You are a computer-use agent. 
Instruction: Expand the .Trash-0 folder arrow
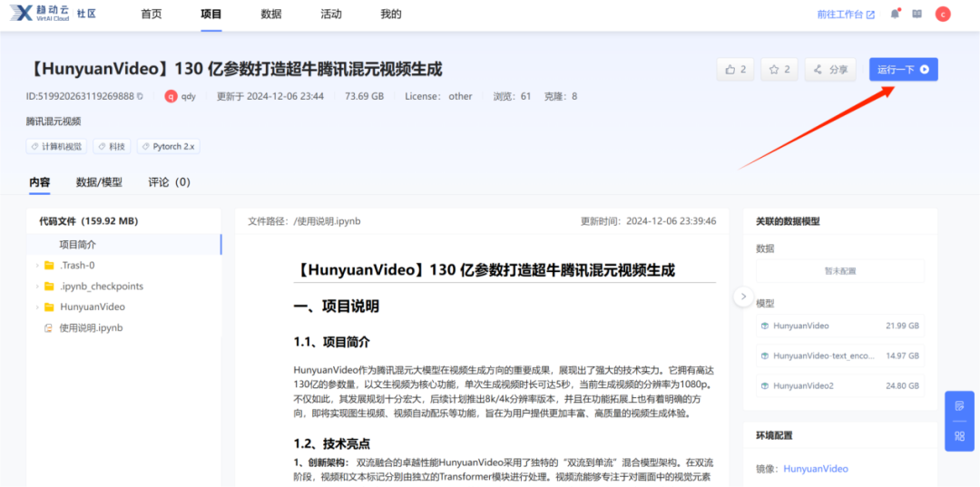37,266
